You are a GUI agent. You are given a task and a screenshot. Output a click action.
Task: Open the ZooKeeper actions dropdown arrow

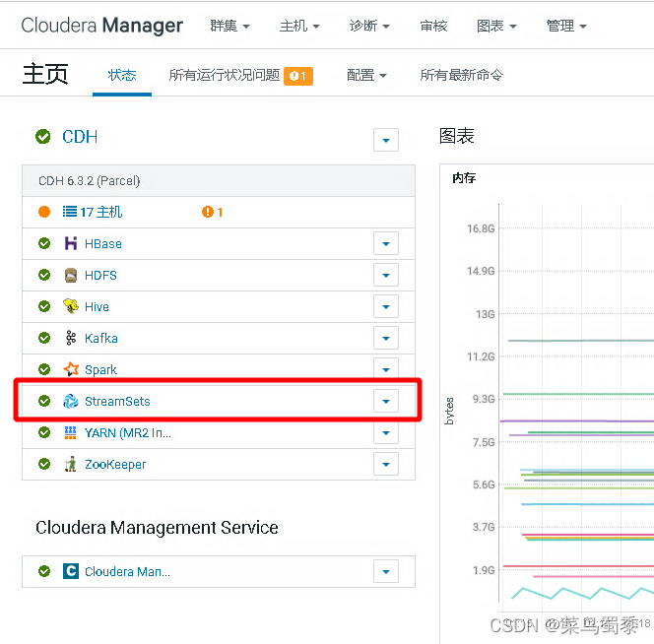point(386,464)
